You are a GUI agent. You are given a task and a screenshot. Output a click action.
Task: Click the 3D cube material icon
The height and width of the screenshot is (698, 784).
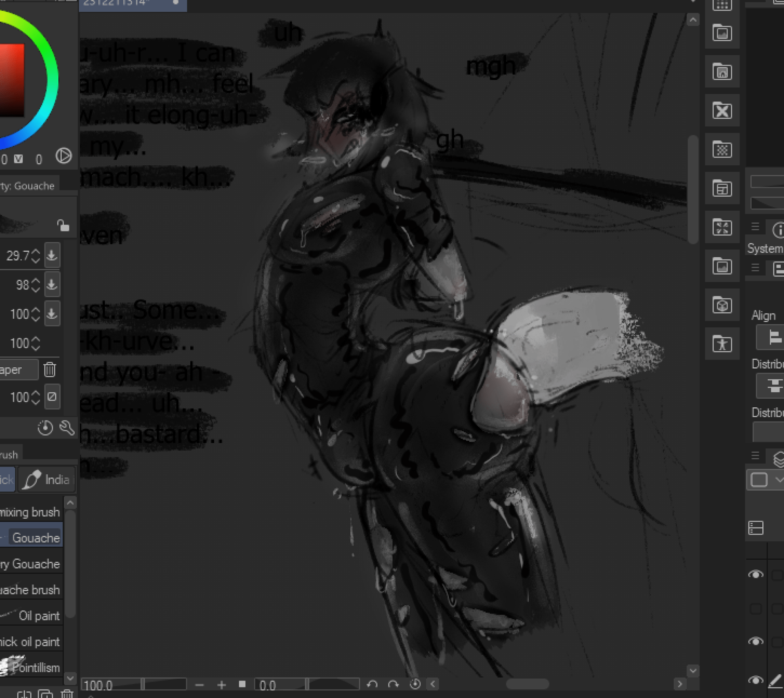[722, 305]
